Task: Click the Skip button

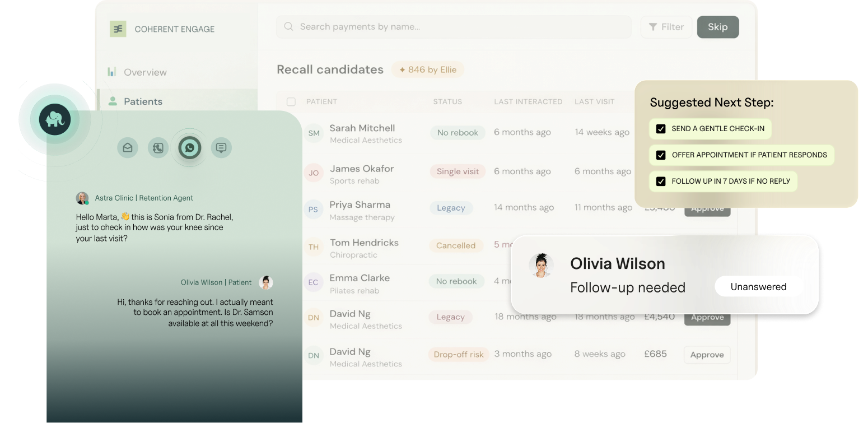Action: point(718,27)
